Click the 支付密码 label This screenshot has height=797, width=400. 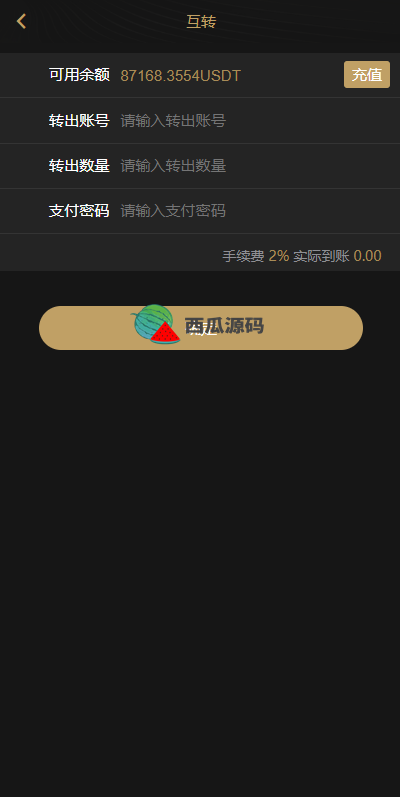[79, 210]
